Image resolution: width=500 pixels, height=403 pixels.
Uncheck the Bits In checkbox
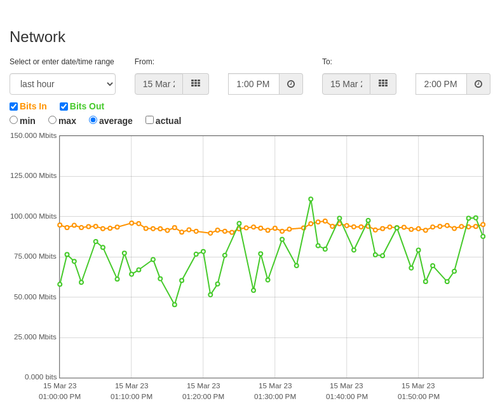[x=14, y=106]
